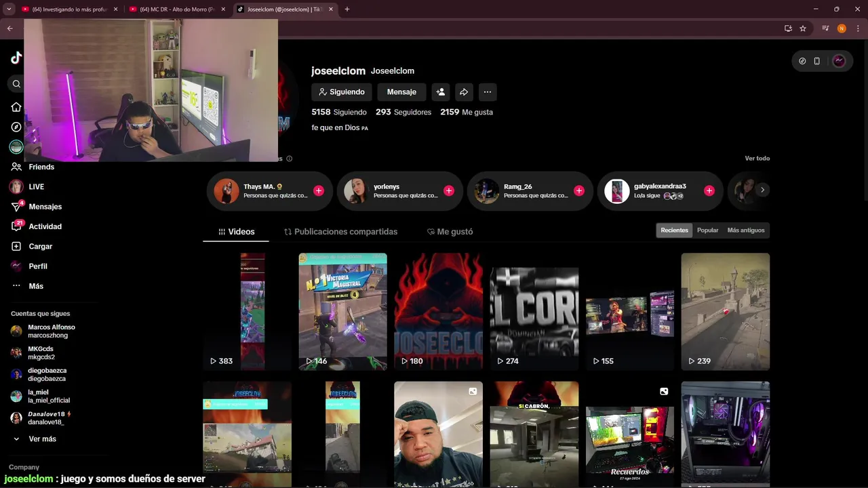Open Thays MA. suggested profile avatar
The height and width of the screenshot is (488, 868).
click(226, 191)
